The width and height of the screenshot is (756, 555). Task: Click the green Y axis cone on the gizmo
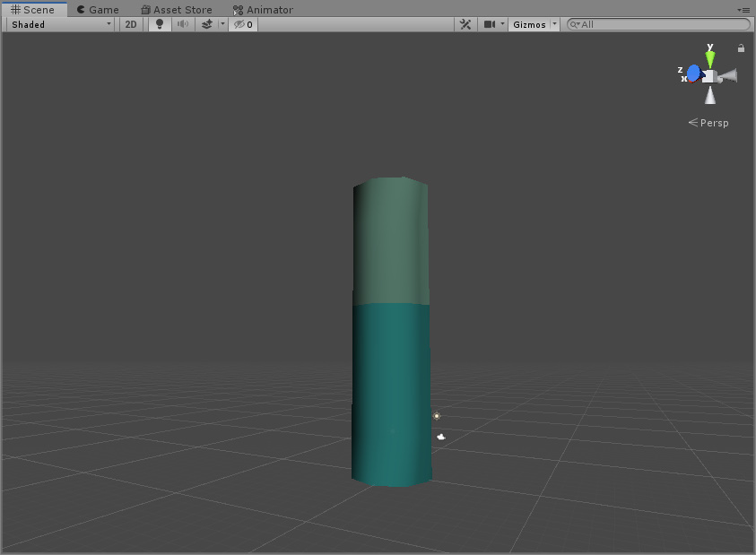pyautogui.click(x=709, y=56)
